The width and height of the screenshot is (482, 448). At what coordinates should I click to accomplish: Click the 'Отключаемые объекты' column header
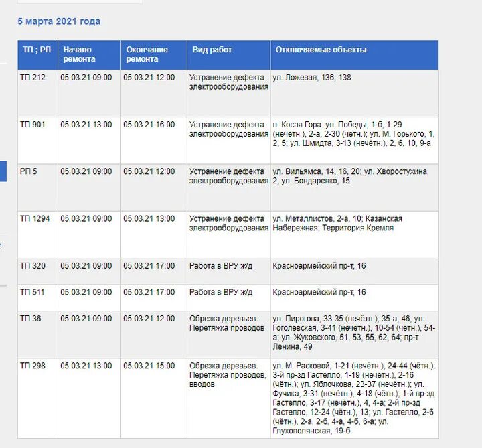coord(354,55)
